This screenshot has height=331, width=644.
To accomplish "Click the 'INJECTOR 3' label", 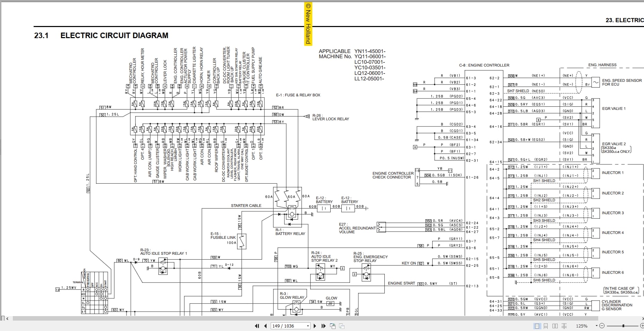I will pyautogui.click(x=612, y=213).
